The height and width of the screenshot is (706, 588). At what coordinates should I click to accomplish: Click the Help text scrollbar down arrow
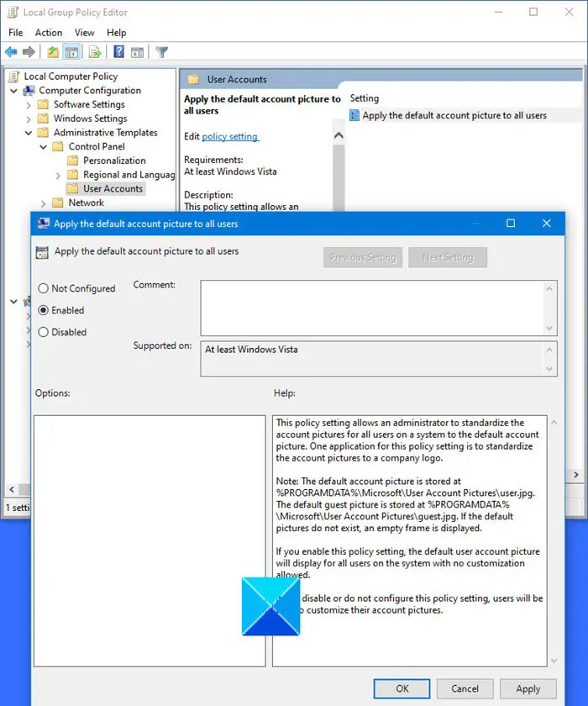pos(554,661)
